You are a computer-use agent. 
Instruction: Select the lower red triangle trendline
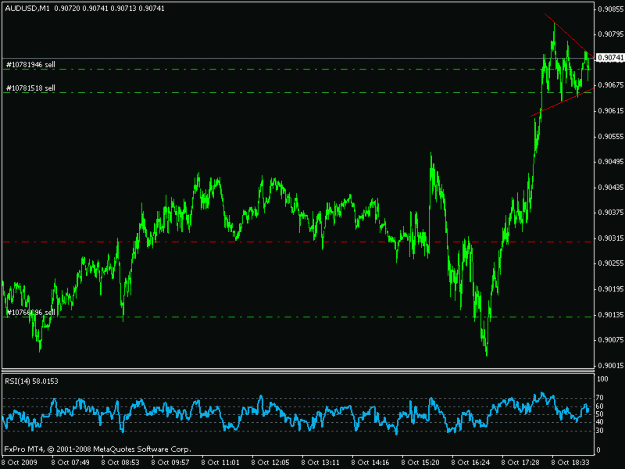tap(562, 102)
